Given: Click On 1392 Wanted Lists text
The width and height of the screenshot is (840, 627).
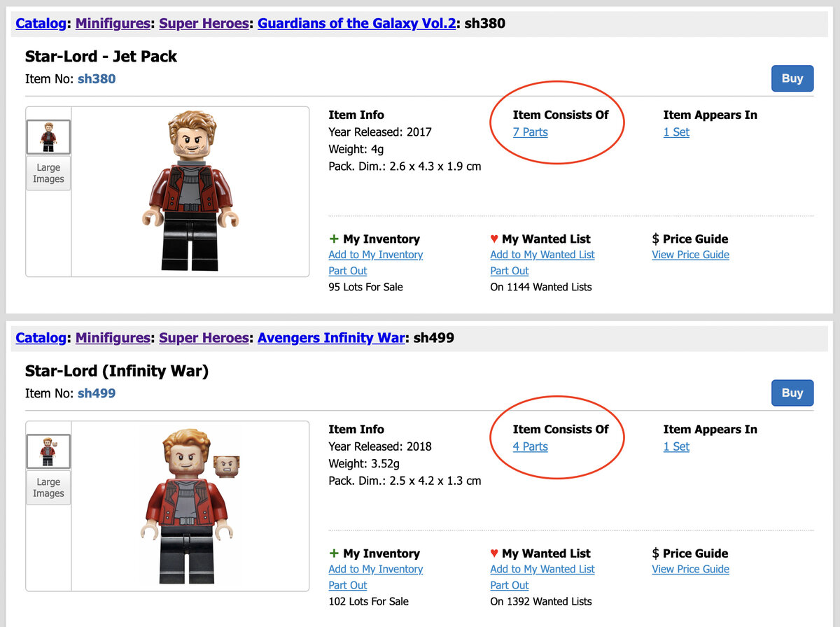Looking at the screenshot, I should tap(540, 601).
